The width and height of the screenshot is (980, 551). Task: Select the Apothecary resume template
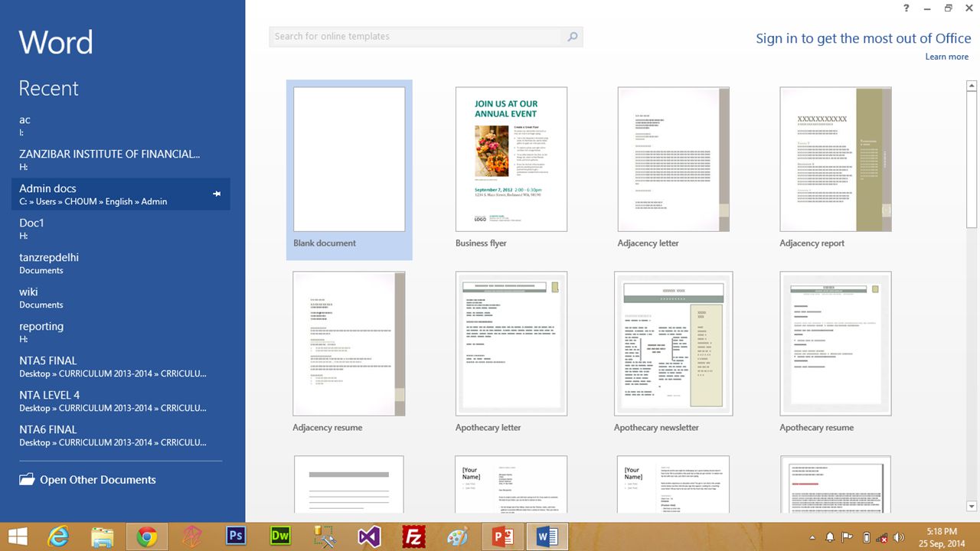[836, 352]
